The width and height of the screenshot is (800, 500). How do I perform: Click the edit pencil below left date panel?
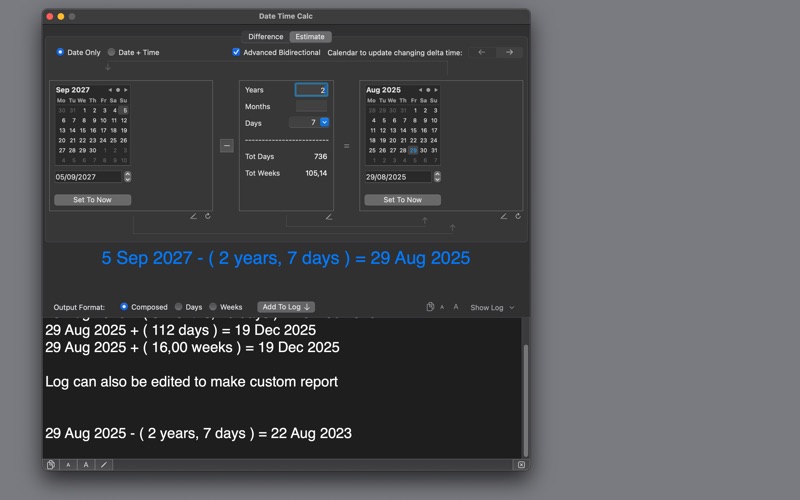click(193, 216)
